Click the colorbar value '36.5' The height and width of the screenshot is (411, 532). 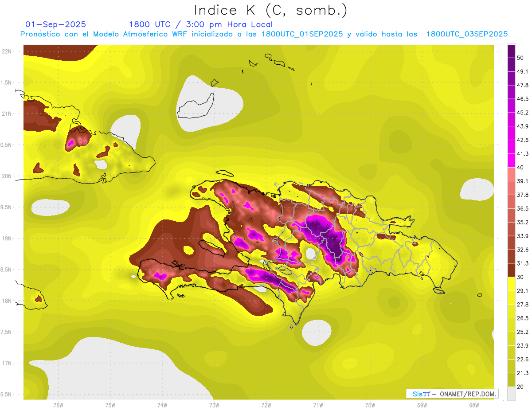tap(523, 208)
